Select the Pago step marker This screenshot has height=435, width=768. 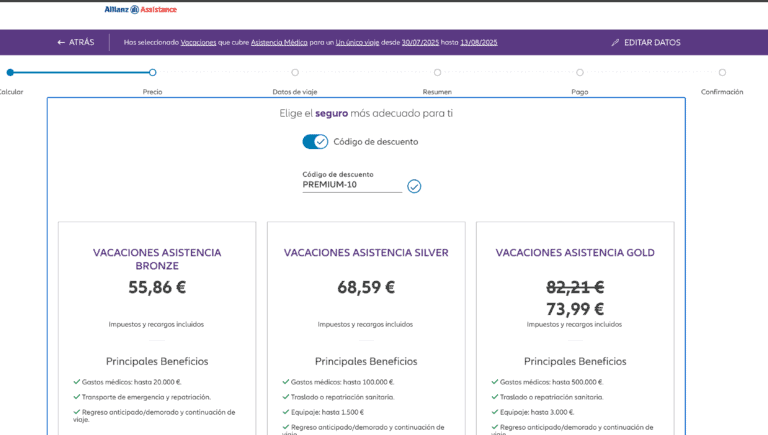click(580, 72)
